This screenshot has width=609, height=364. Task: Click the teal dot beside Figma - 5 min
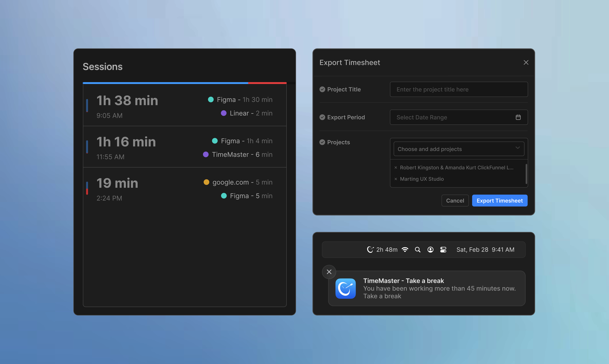pyautogui.click(x=224, y=196)
